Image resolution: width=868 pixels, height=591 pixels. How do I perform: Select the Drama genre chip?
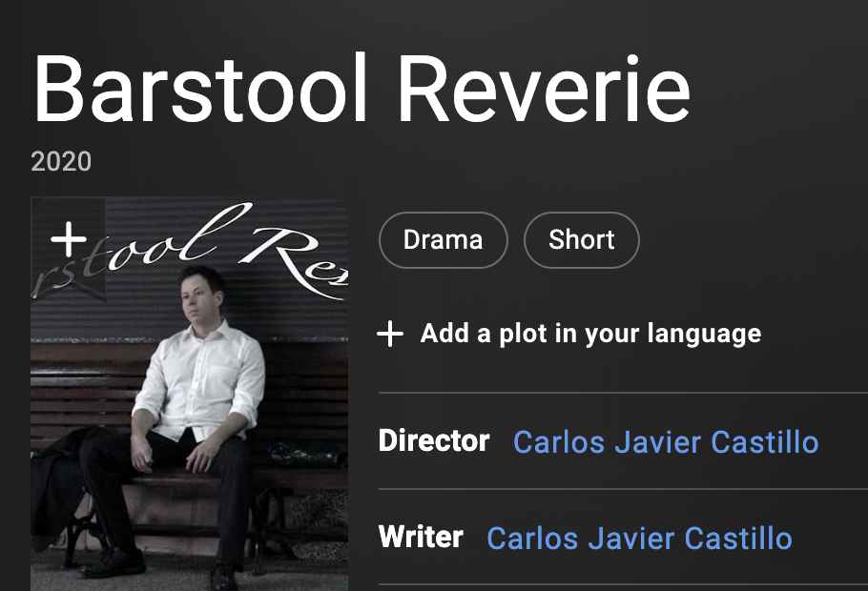(443, 239)
